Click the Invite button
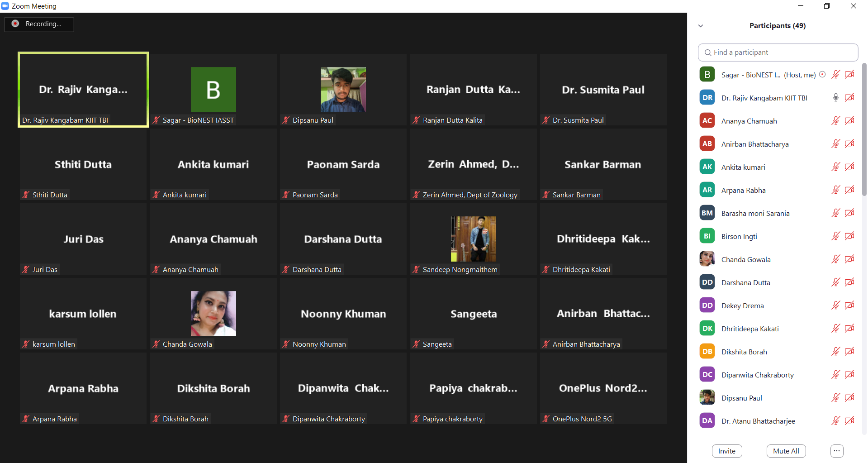Image resolution: width=868 pixels, height=463 pixels. click(726, 451)
